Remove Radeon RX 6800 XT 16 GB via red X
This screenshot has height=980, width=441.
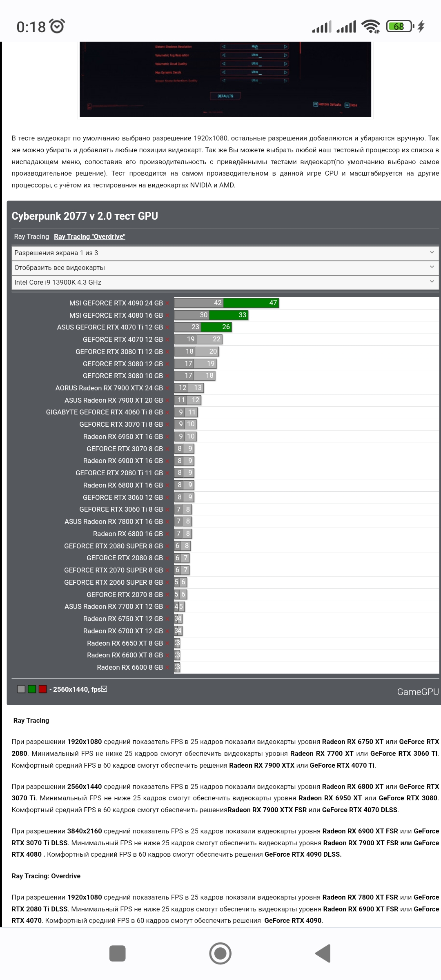coord(167,486)
